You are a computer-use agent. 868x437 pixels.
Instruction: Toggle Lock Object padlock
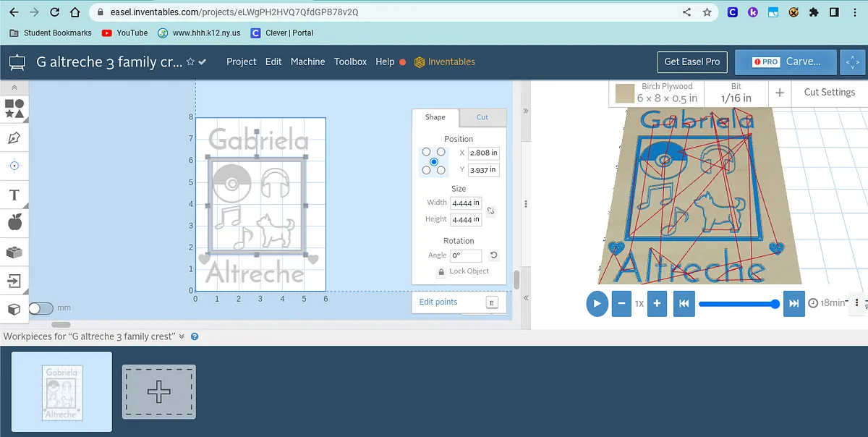[x=441, y=271]
